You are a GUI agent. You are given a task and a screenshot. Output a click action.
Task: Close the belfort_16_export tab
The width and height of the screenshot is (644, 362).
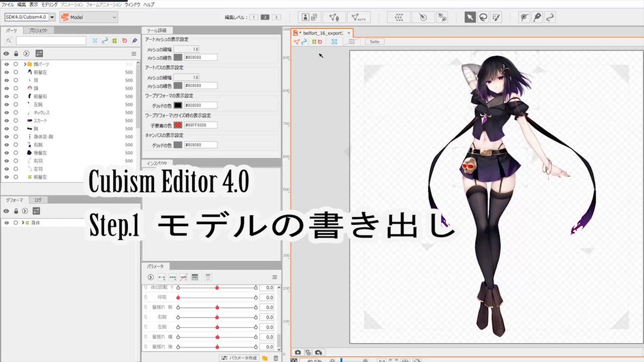(349, 33)
